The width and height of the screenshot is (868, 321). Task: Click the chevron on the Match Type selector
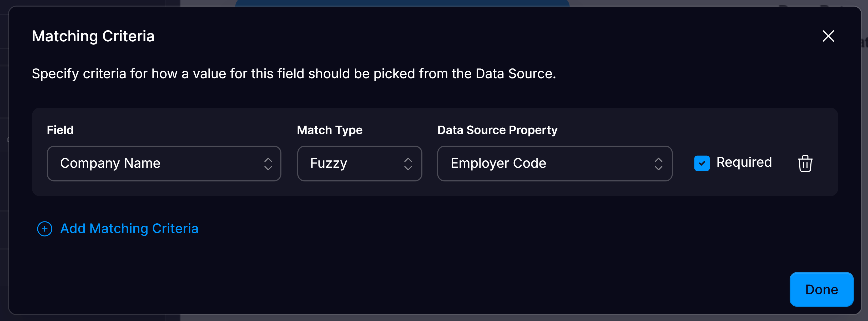[x=408, y=163]
